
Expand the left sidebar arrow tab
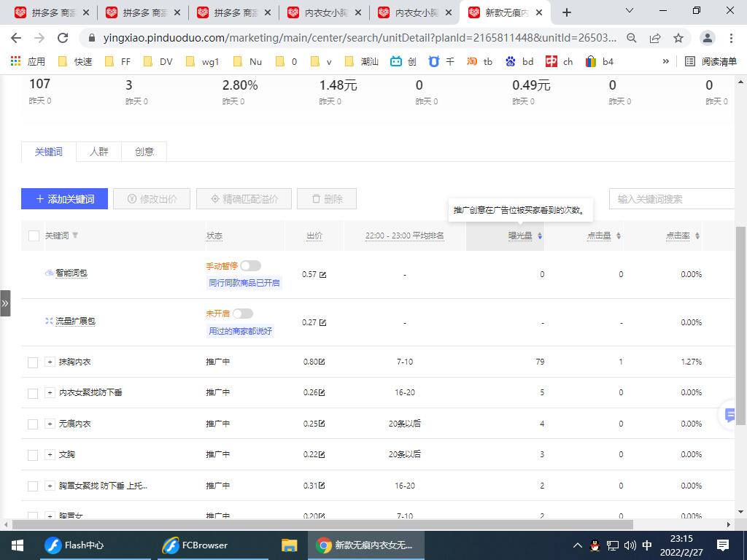5,303
